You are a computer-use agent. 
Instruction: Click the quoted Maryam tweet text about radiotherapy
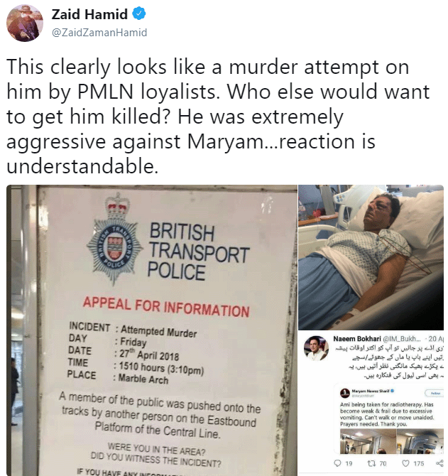(387, 414)
